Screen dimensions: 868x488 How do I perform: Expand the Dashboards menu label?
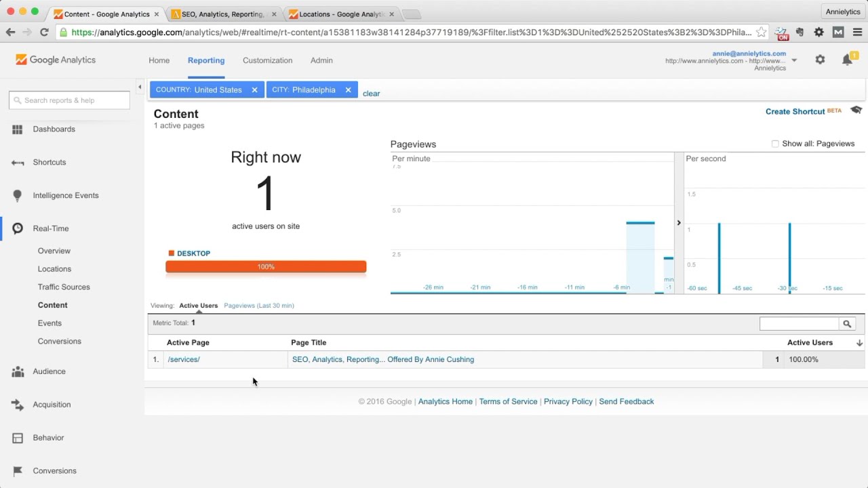coord(54,129)
